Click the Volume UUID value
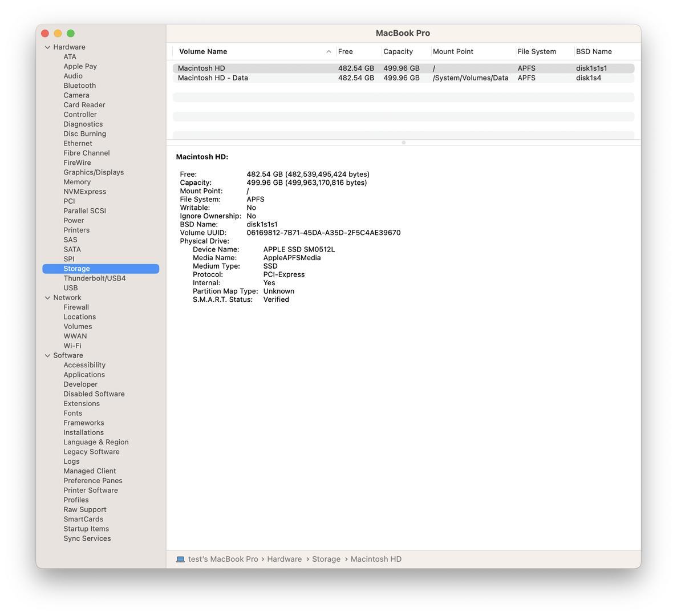This screenshot has width=677, height=616. click(323, 233)
